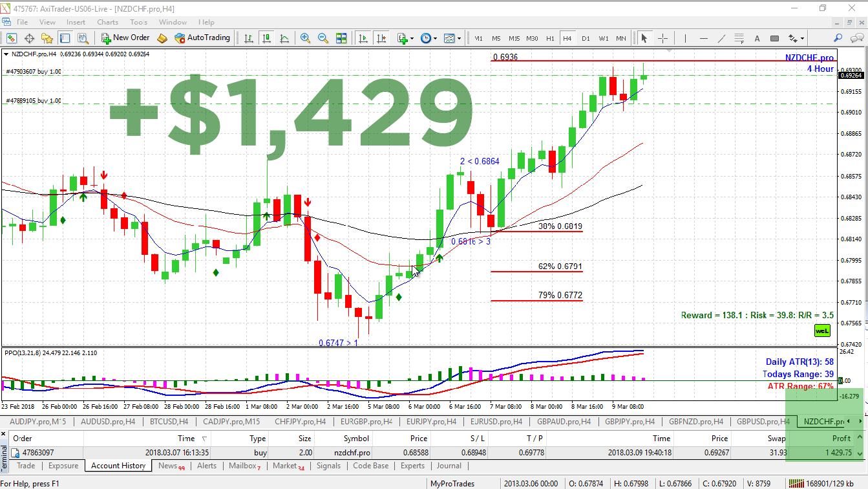Draw a vertical line tool
Viewport: 868px width, 489px height.
point(685,38)
